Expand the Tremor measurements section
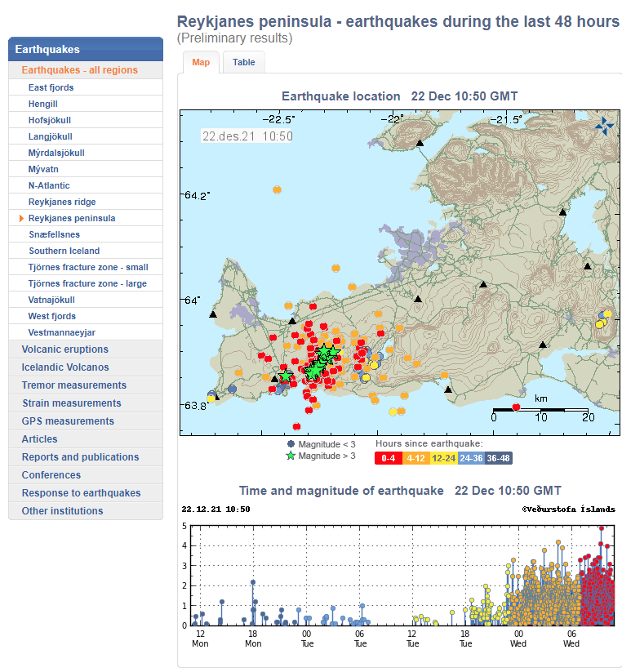Screen dimensions: 622x672 pyautogui.click(x=73, y=385)
